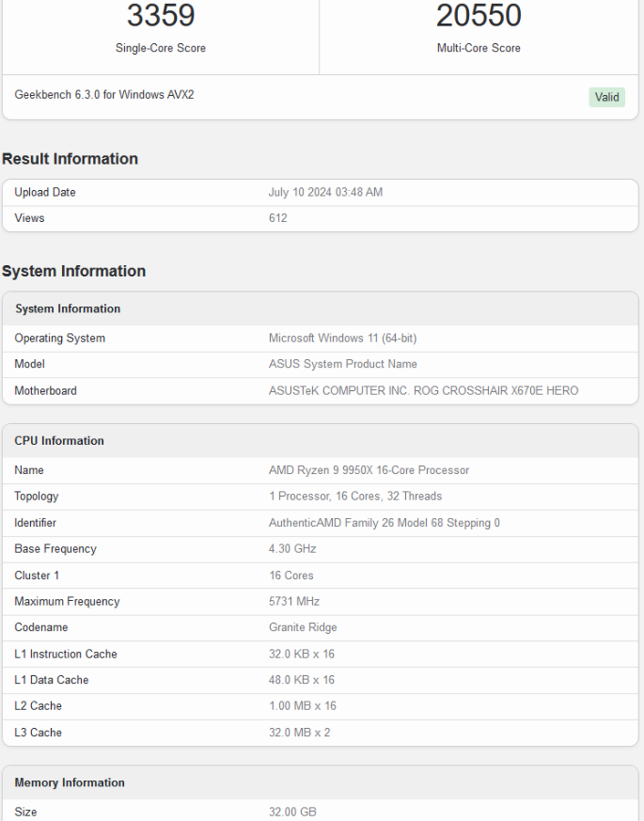Click the Result Information heading

pyautogui.click(x=70, y=159)
